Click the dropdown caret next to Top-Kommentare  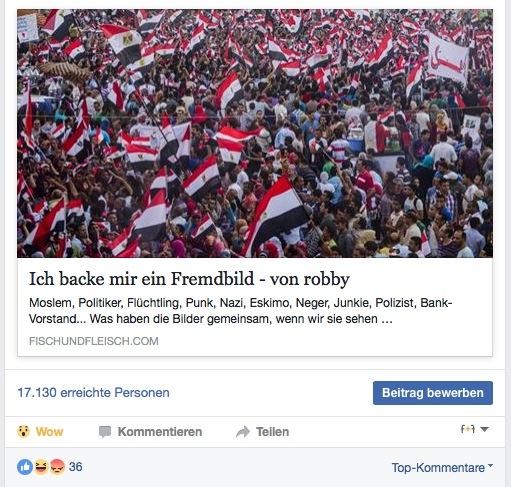490,466
